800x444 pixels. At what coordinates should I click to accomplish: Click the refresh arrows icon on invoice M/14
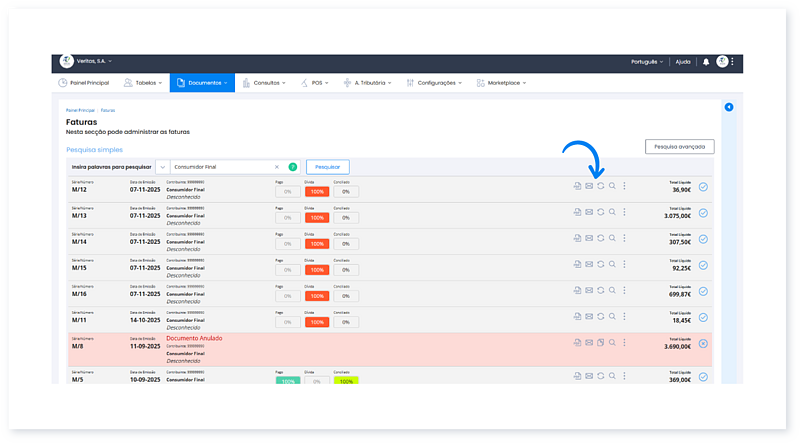point(600,239)
